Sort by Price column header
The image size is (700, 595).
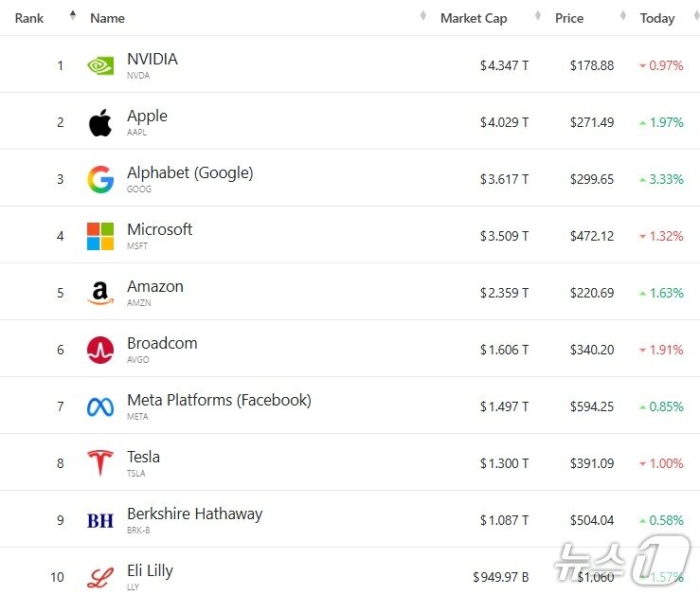tap(569, 18)
